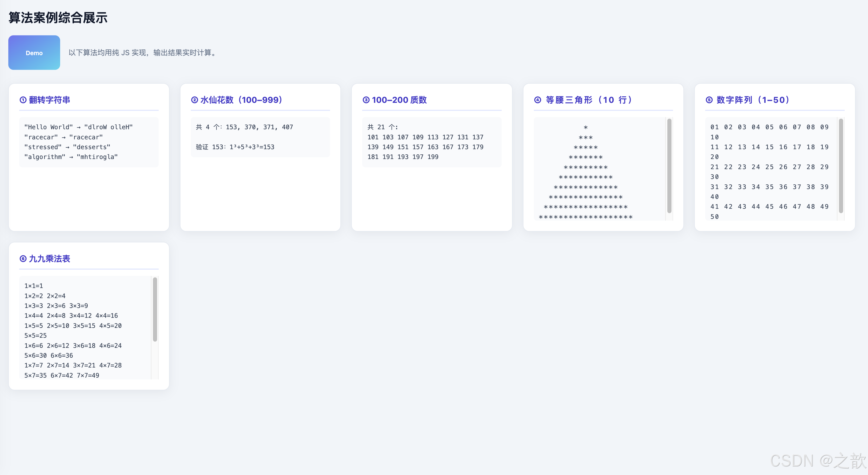Click the scrollbar in the 等腰三角形 output

(669, 165)
